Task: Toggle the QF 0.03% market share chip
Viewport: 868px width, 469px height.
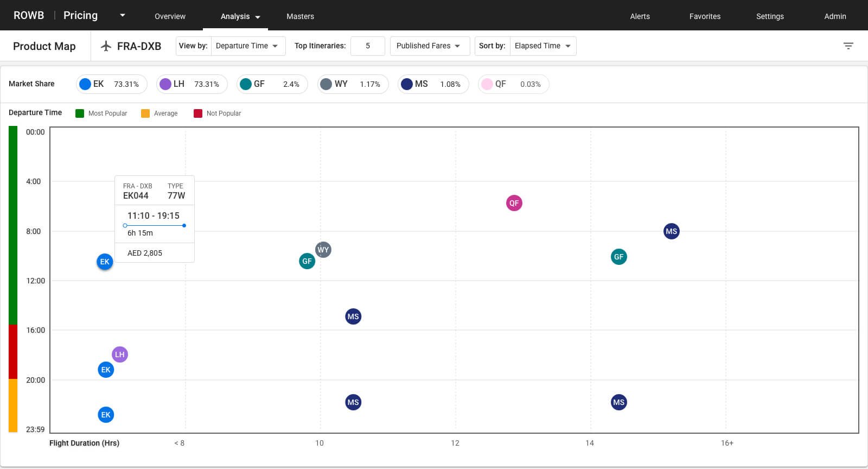Action: tap(514, 84)
